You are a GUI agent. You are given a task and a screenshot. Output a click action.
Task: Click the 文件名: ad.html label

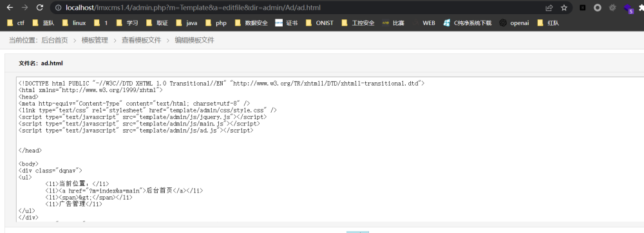click(41, 63)
